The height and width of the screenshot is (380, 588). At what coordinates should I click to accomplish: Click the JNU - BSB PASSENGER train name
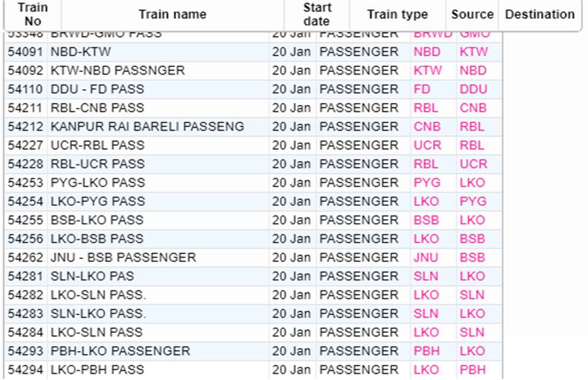pos(123,258)
